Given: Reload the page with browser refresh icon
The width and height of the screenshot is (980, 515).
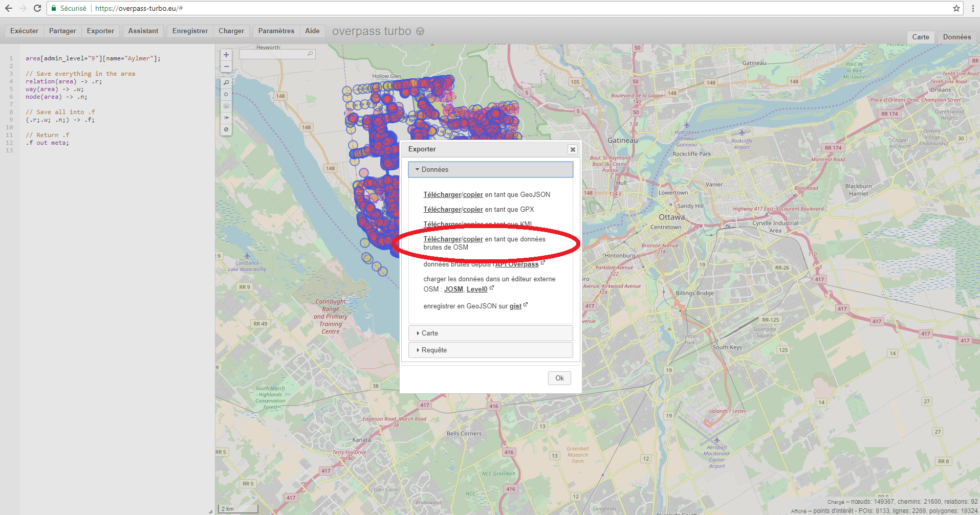Looking at the screenshot, I should pyautogui.click(x=37, y=8).
